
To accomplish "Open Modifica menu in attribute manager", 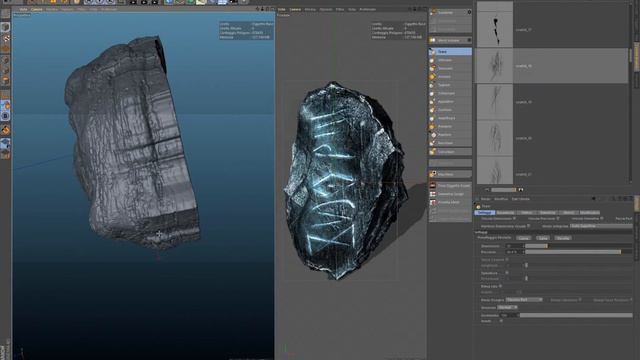I will click(x=501, y=199).
